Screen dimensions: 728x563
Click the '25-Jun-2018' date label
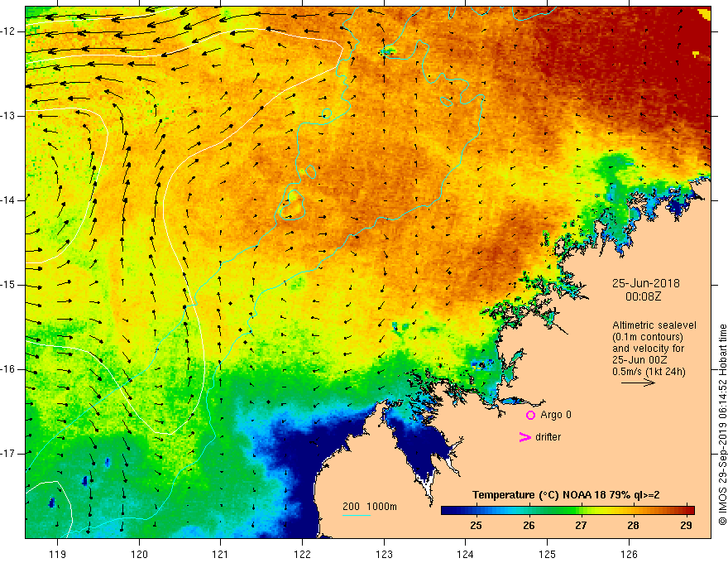pos(645,283)
